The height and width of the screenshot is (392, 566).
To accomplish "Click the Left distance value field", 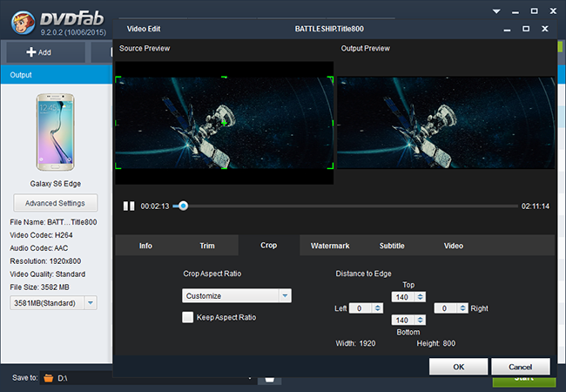I will point(361,308).
